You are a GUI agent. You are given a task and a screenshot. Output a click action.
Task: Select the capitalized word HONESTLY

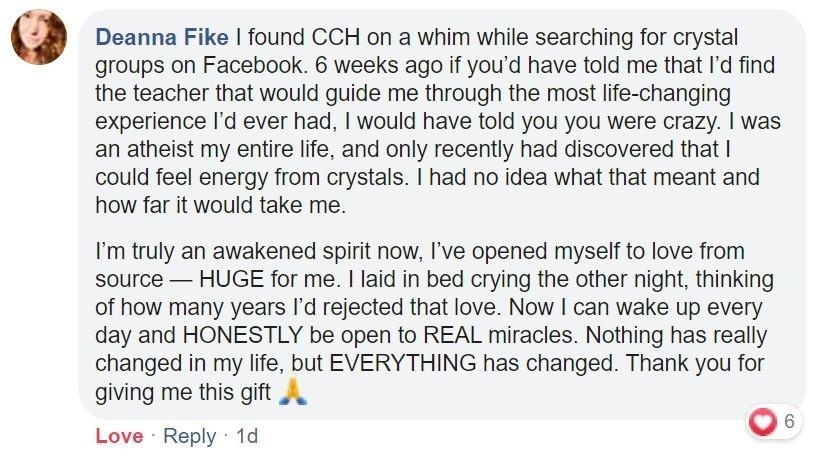[243, 335]
